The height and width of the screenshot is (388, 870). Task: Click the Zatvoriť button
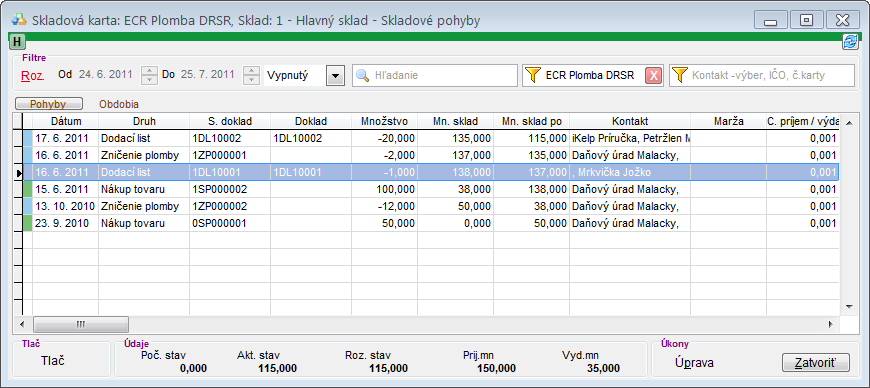pyautogui.click(x=816, y=362)
